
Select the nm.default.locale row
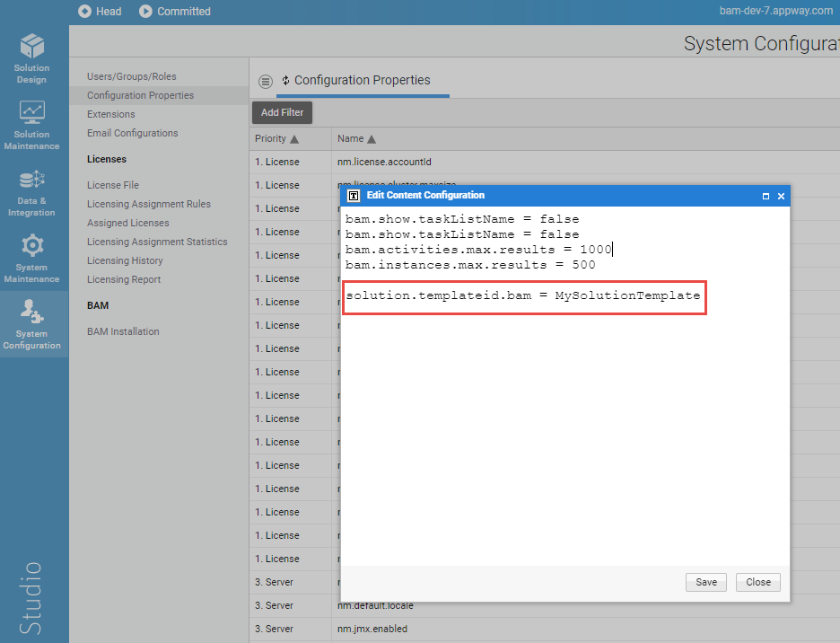(x=544, y=605)
